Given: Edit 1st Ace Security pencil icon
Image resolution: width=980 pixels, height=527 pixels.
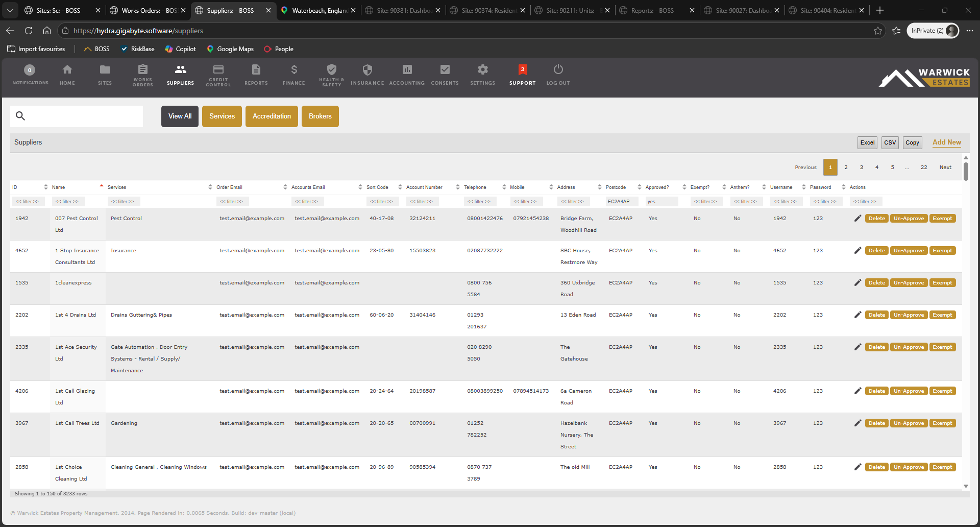Looking at the screenshot, I should coord(858,347).
